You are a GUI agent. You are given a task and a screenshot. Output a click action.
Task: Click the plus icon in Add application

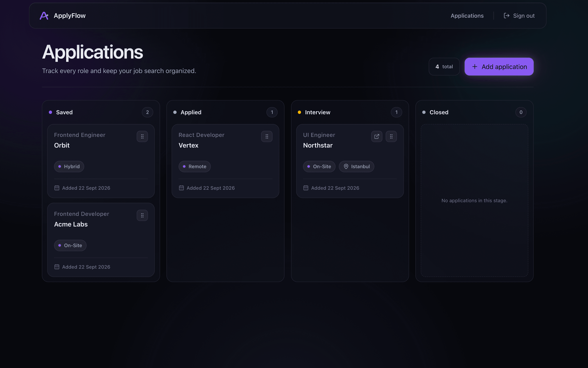(x=474, y=66)
